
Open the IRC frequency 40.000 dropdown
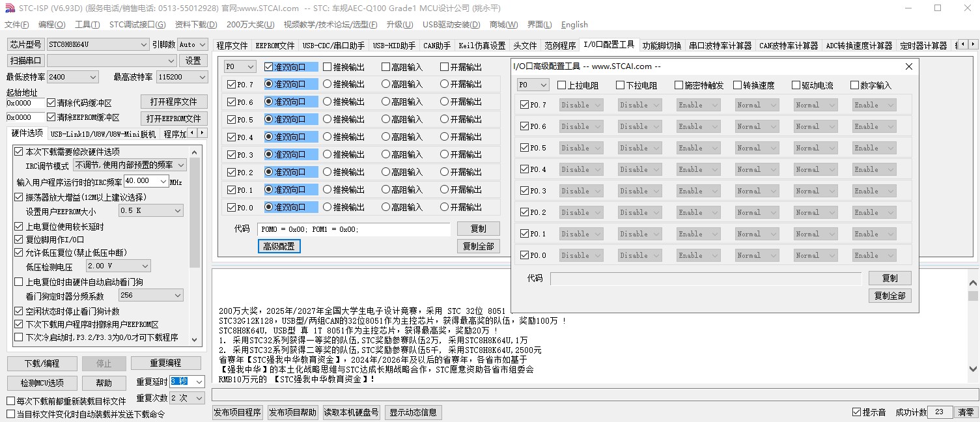pos(146,181)
